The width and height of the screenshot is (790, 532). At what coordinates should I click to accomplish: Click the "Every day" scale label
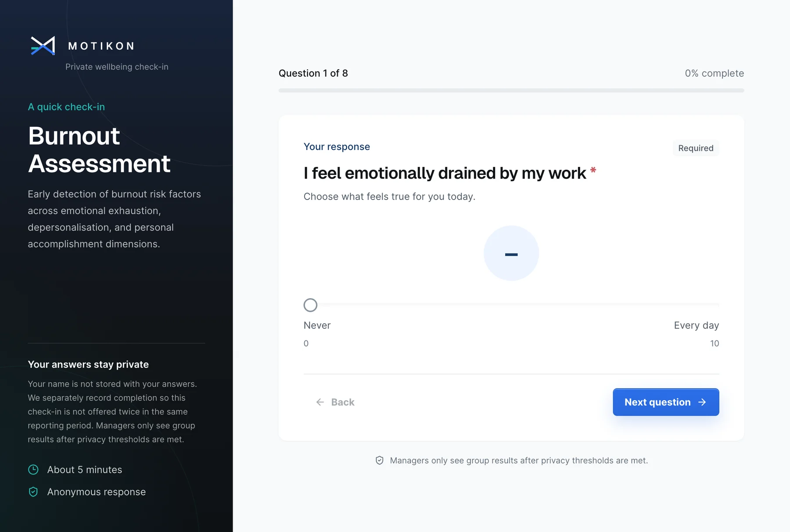coord(696,325)
